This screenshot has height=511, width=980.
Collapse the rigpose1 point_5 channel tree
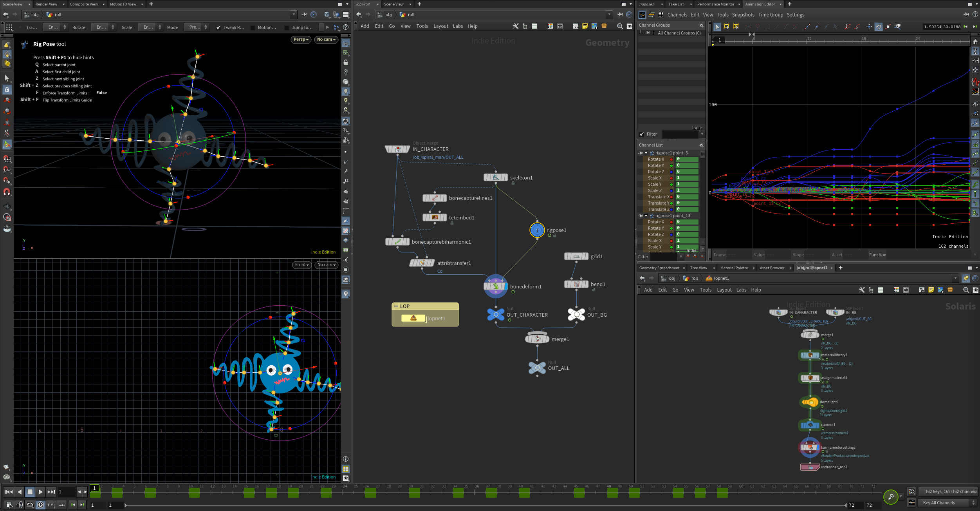pyautogui.click(x=646, y=153)
